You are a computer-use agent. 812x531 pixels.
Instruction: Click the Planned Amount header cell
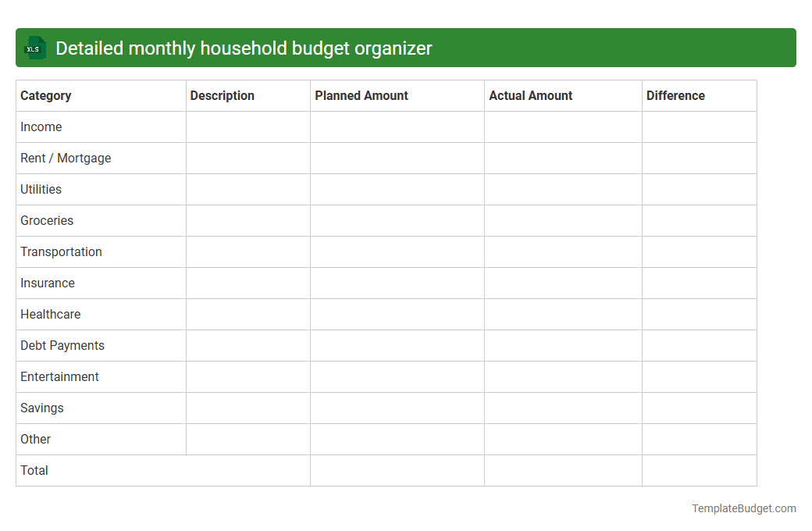361,95
